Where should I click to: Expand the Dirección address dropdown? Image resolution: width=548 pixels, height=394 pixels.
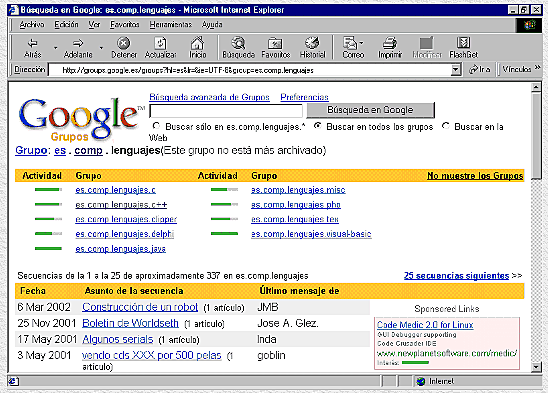(455, 70)
